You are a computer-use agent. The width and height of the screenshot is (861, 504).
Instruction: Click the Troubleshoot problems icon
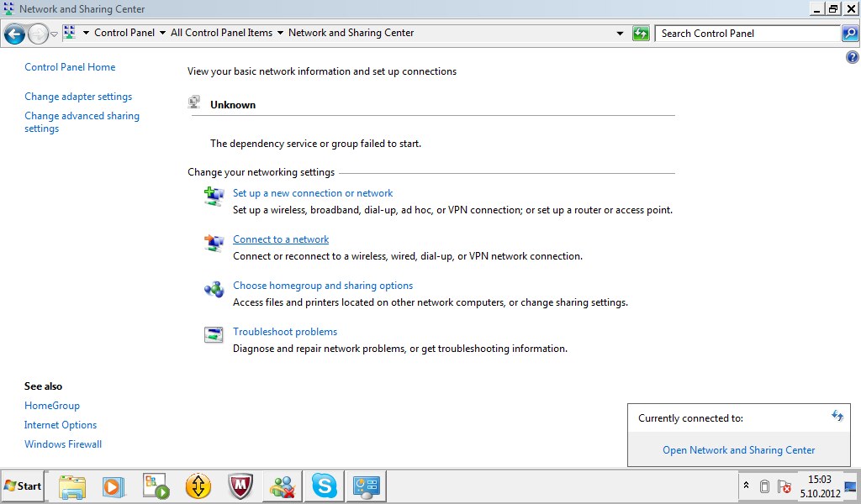pos(214,334)
